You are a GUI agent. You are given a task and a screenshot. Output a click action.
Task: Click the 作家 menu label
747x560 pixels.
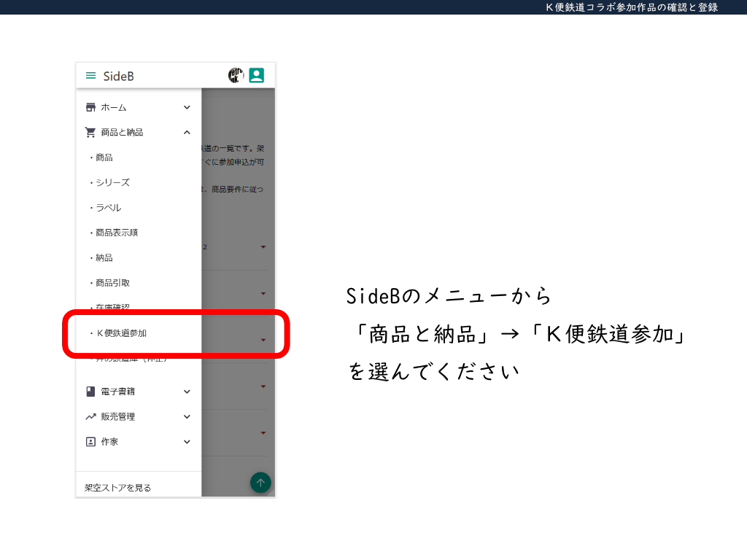tap(109, 441)
